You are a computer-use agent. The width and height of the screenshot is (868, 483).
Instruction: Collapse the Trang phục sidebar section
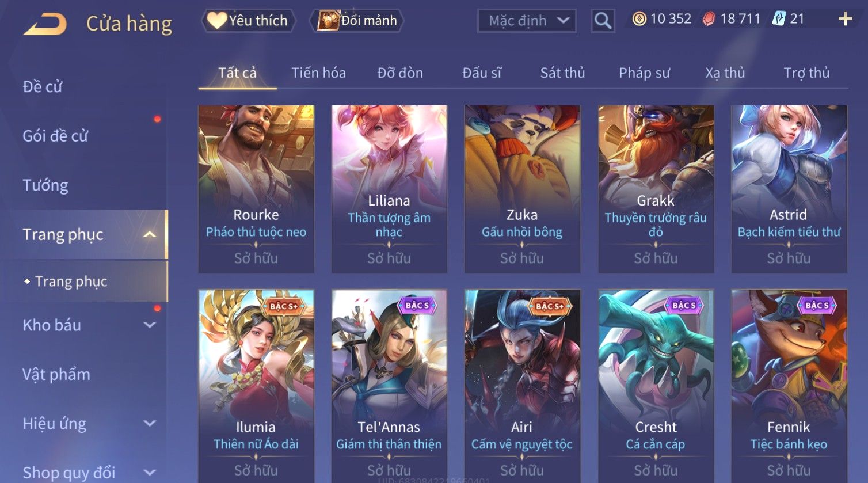149,234
